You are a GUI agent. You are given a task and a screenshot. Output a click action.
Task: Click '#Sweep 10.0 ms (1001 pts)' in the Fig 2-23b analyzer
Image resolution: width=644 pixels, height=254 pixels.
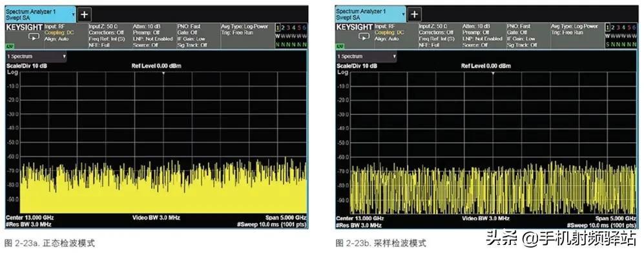602,225
